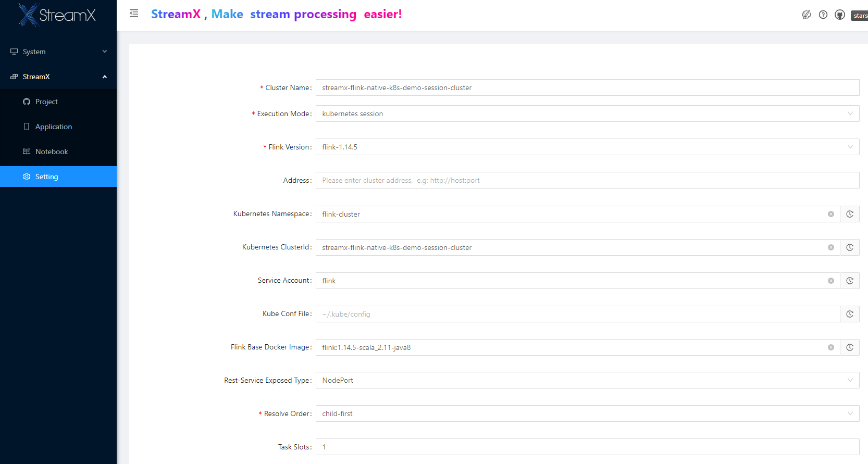Click the Rest-Service Exposed Type dropdown arrow
The height and width of the screenshot is (464, 868).
(850, 380)
